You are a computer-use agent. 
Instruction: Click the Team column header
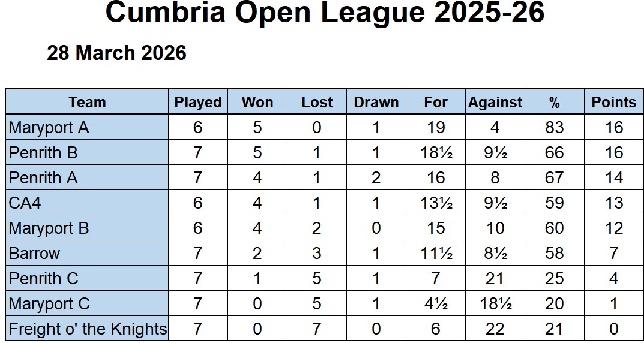tap(86, 102)
